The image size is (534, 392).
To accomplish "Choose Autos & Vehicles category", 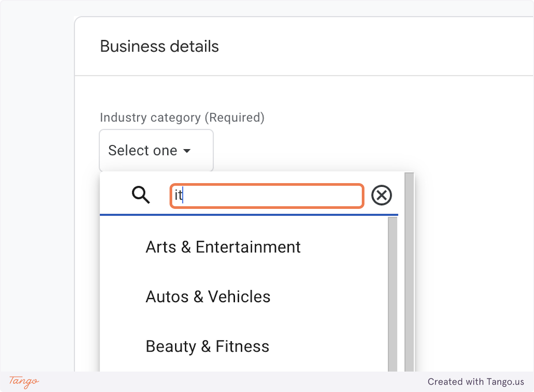I will tap(208, 296).
